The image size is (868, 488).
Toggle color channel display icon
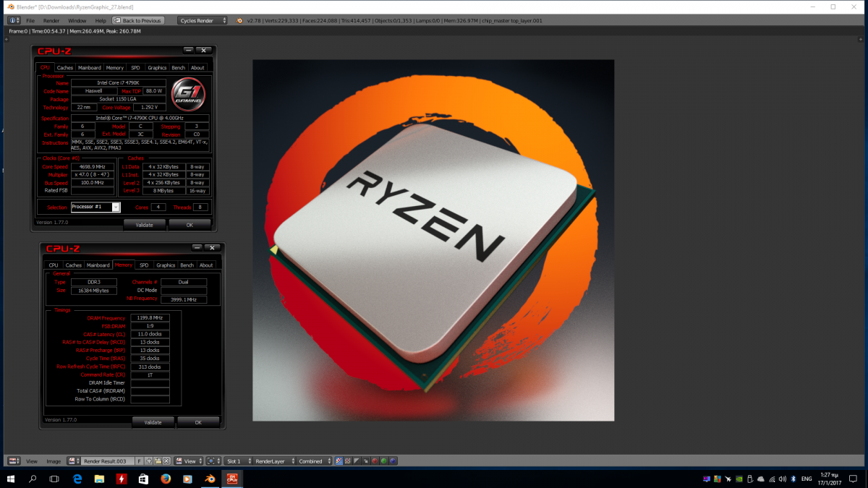pos(347,461)
